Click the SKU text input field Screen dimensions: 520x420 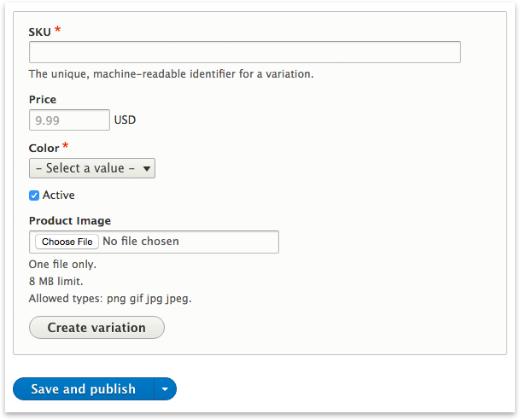tap(245, 52)
